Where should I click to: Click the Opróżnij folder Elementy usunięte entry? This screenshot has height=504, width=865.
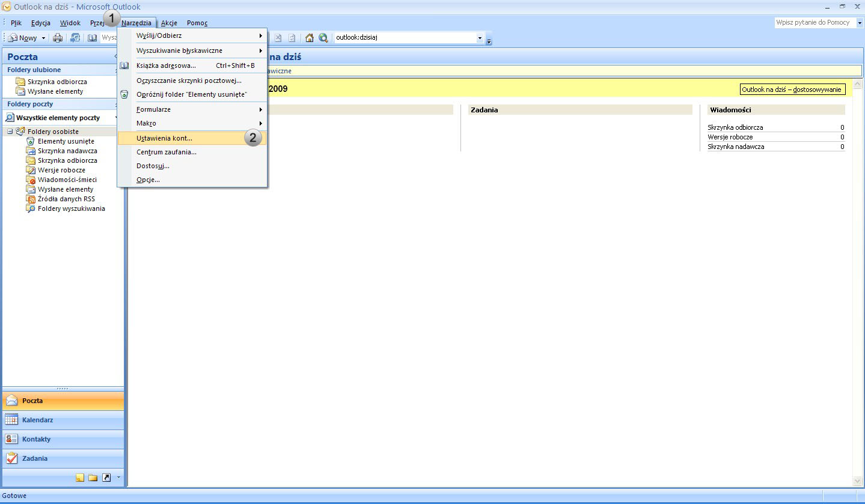192,94
